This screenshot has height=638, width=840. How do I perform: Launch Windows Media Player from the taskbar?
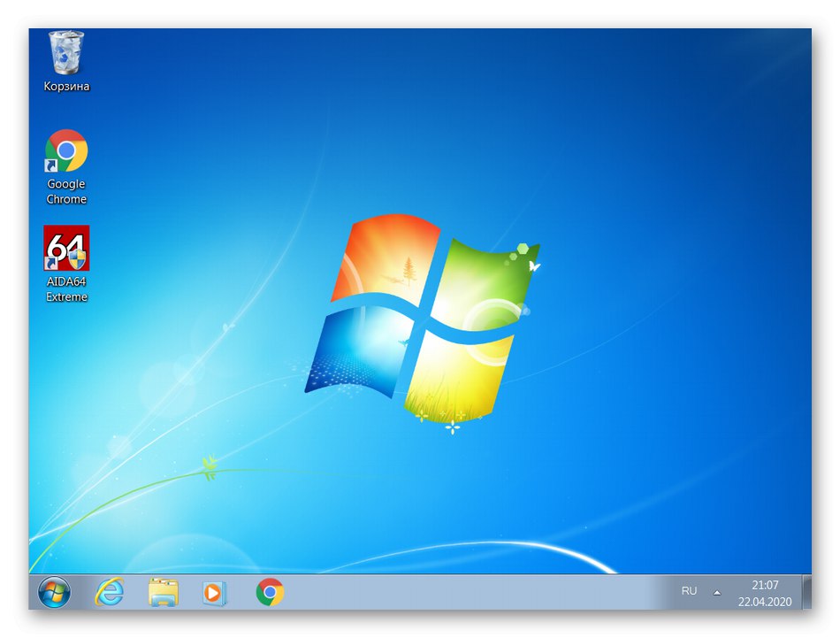click(214, 593)
